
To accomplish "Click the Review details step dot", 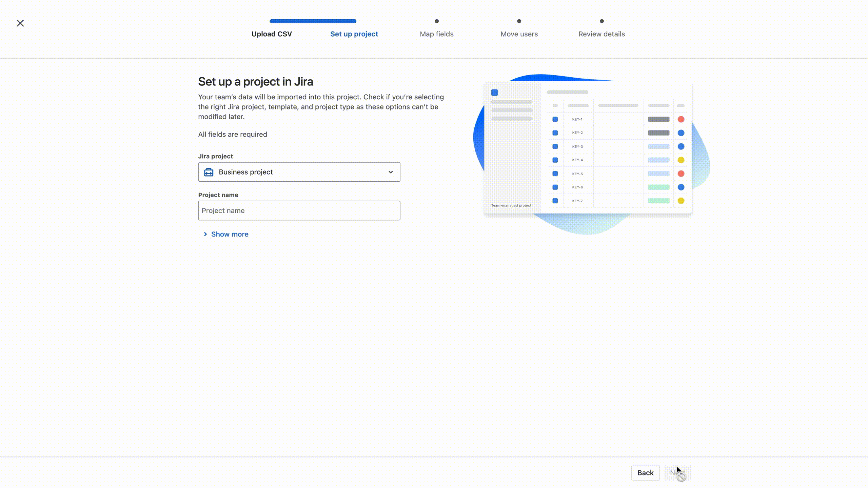I will coord(602,21).
